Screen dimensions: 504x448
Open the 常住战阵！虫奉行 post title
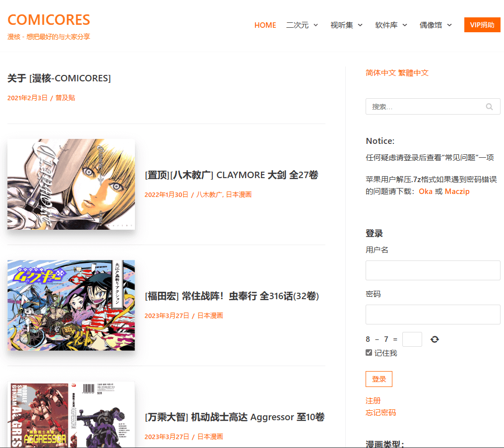tap(232, 296)
